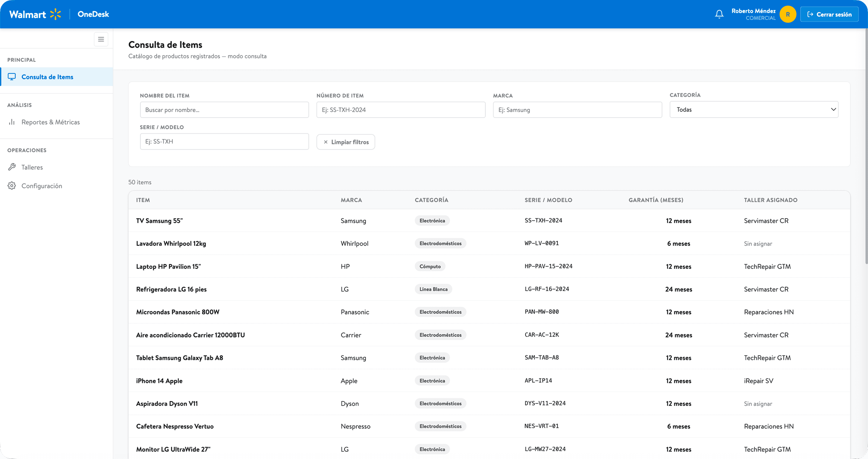
Task: Click the Electrónica badge on iPhone row
Action: point(432,380)
